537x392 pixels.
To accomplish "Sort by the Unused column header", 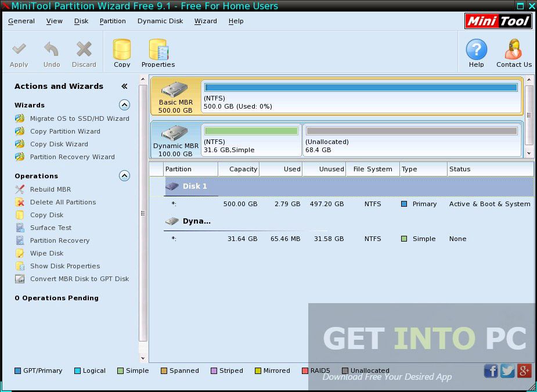I will tap(324, 169).
